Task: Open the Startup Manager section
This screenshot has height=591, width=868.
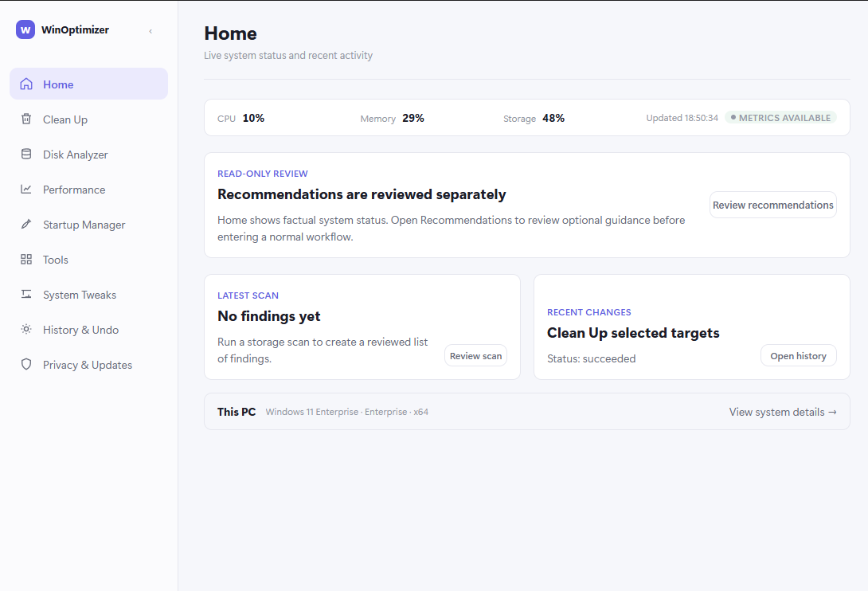Action: [88, 225]
